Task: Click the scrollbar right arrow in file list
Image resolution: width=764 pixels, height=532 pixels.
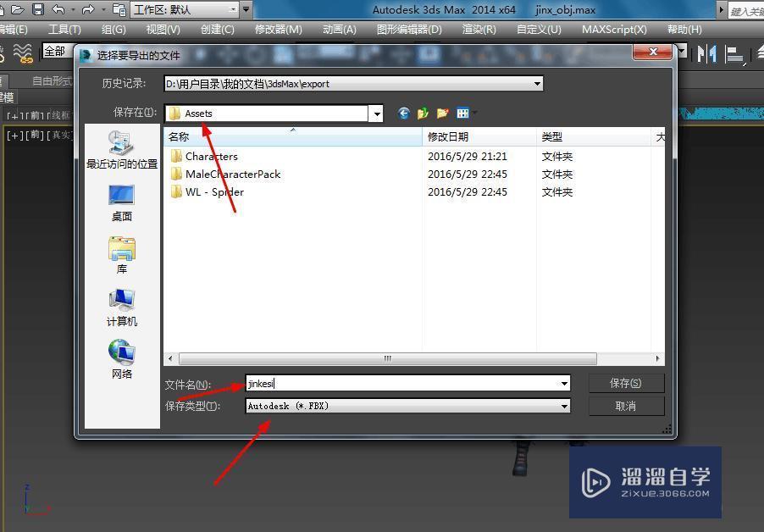Action: point(657,358)
